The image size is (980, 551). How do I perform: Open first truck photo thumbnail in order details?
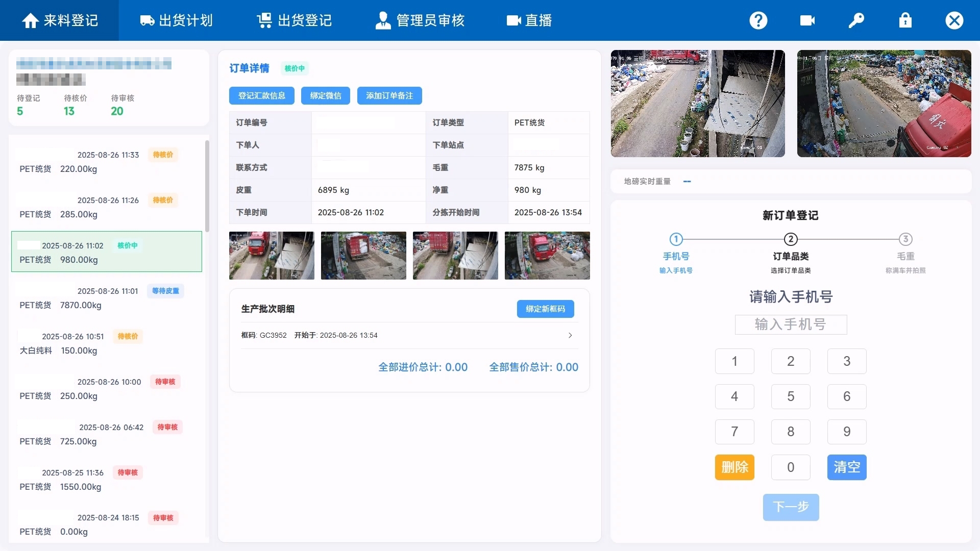(272, 256)
